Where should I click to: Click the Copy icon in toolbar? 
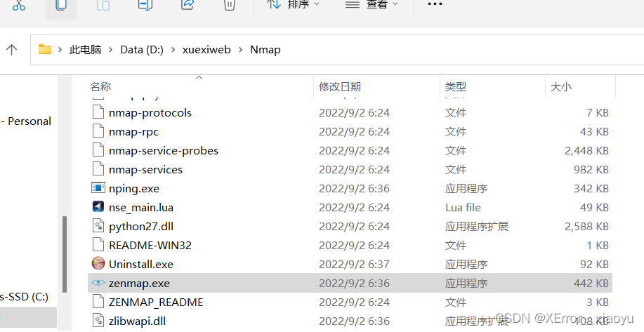(x=61, y=4)
